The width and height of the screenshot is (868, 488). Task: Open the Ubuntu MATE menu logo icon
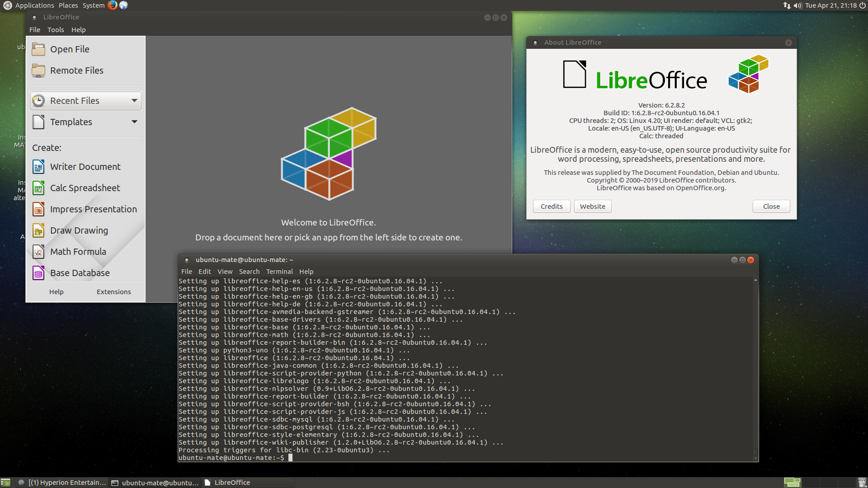tap(8, 5)
